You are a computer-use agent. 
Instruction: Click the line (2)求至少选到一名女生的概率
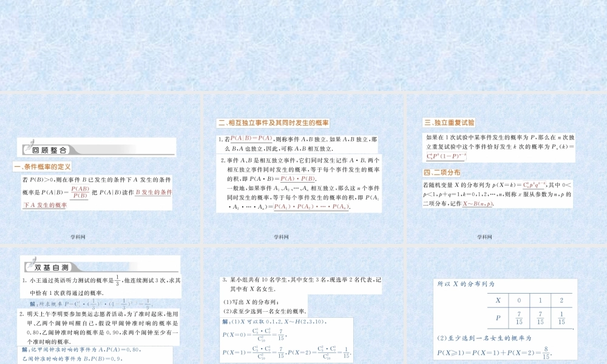tap(265, 311)
